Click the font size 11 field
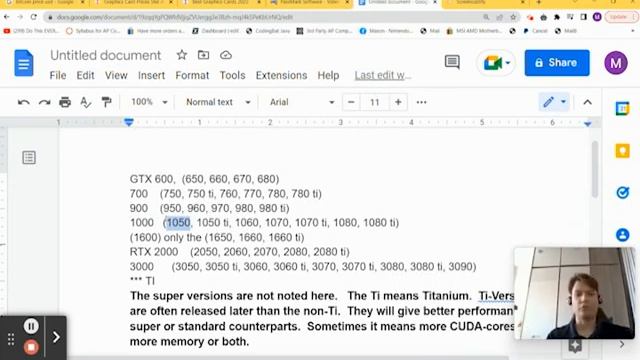 [x=375, y=102]
